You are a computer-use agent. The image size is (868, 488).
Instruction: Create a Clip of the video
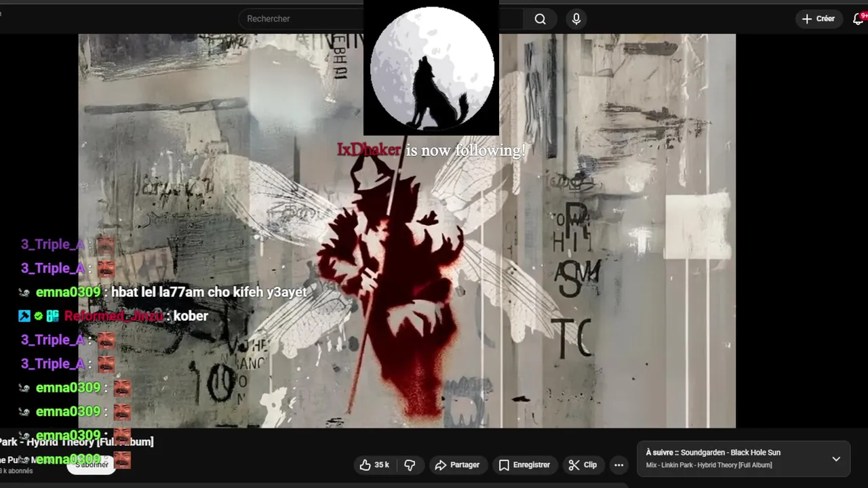[x=583, y=465]
